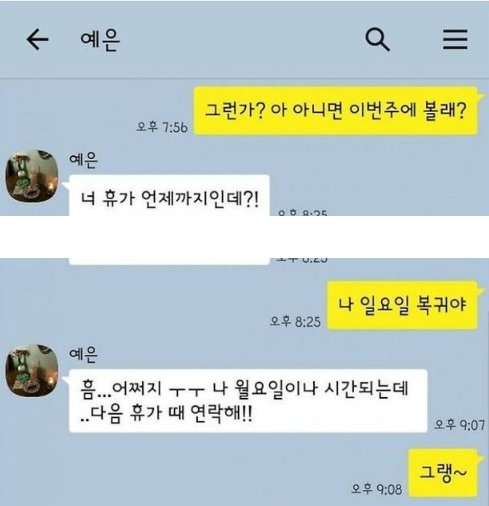489x506 pixels.
Task: Tap the timestamp 오후 9:08
Action: 377,489
